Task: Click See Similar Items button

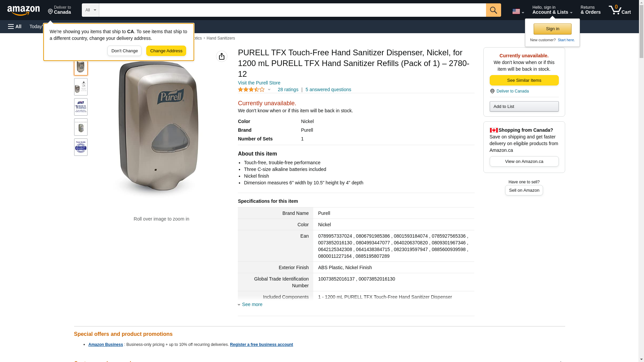Action: 524,80
